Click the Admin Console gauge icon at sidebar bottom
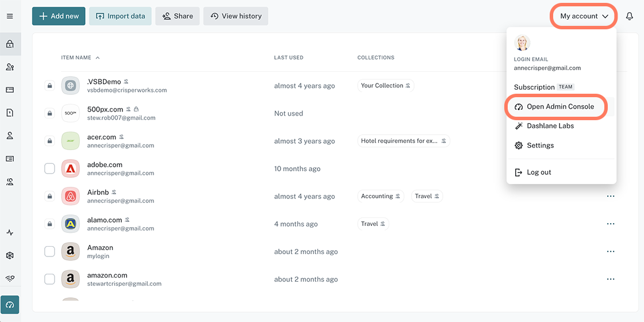This screenshot has height=322, width=644. click(x=10, y=304)
